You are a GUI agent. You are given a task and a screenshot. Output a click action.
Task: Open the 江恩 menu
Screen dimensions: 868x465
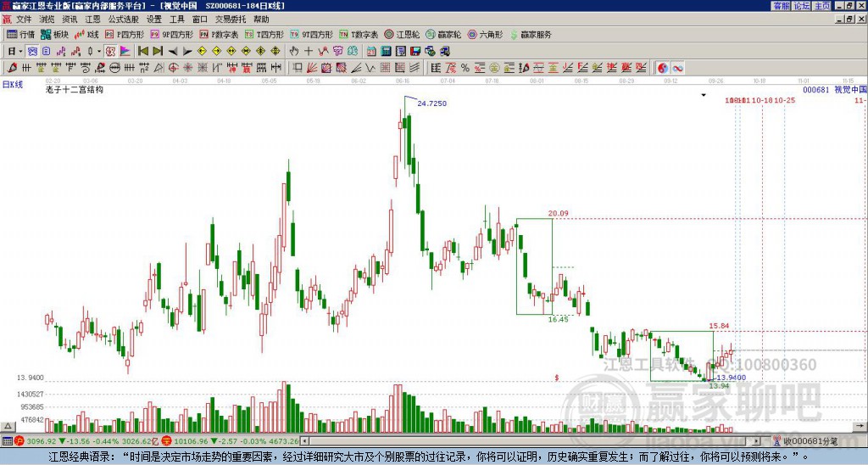pyautogui.click(x=92, y=20)
